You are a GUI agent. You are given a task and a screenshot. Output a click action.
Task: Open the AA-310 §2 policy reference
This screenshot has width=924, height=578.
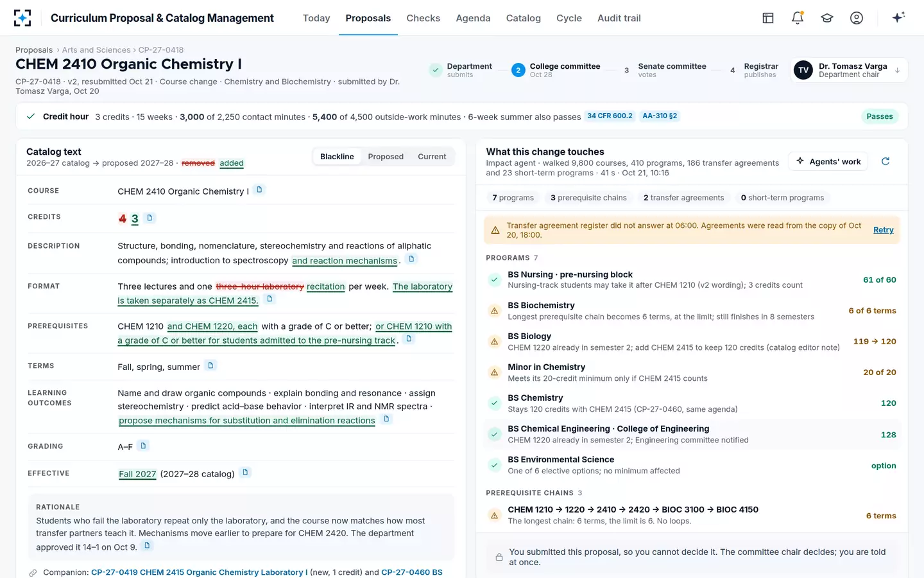pos(660,116)
